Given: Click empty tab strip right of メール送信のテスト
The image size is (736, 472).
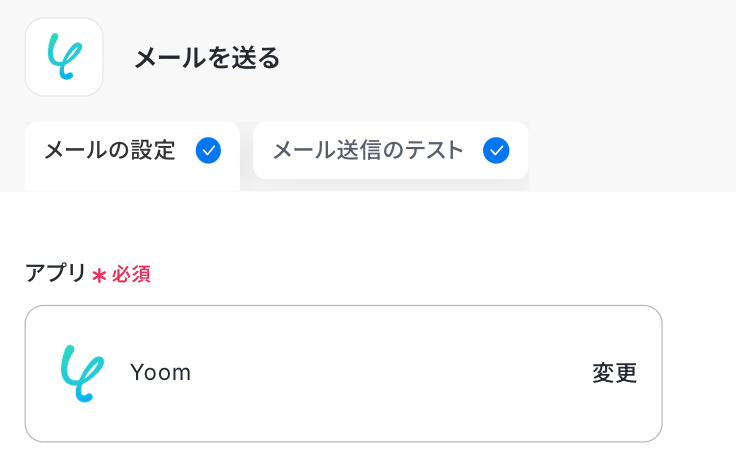Looking at the screenshot, I should 630,151.
